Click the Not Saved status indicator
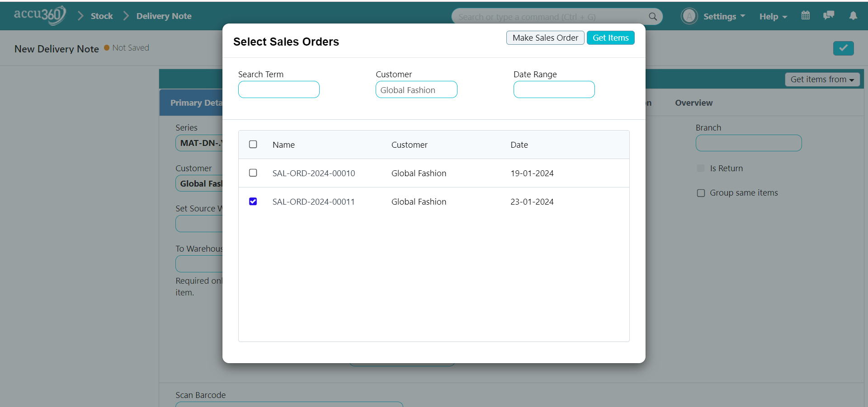Screen dimensions: 868x407 127,47
